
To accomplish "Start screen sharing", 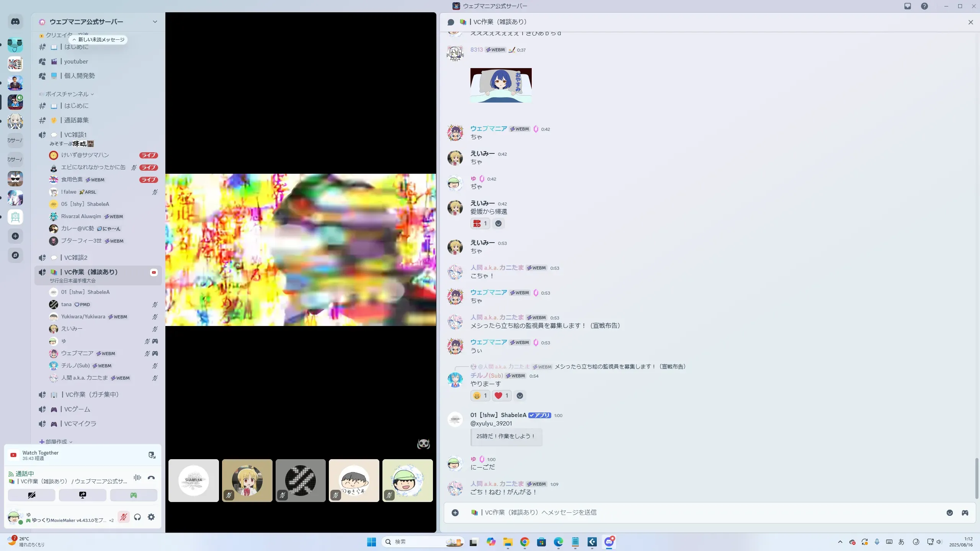I will [83, 495].
